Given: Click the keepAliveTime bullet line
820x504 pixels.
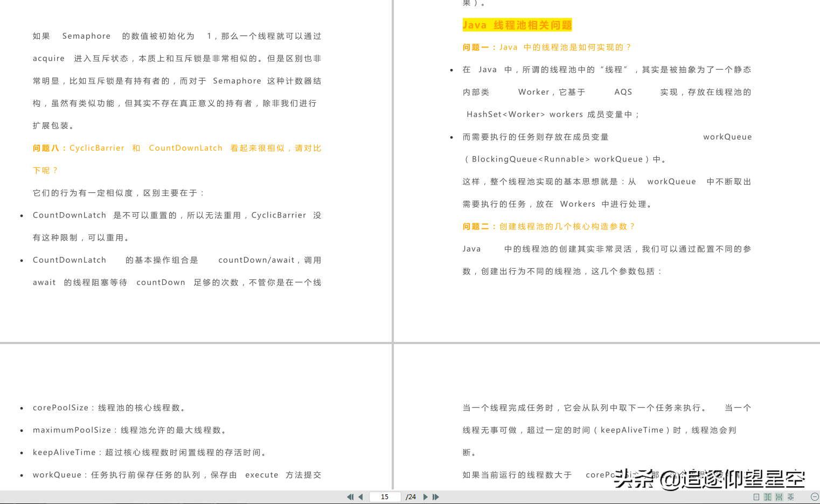Looking at the screenshot, I should (x=150, y=452).
